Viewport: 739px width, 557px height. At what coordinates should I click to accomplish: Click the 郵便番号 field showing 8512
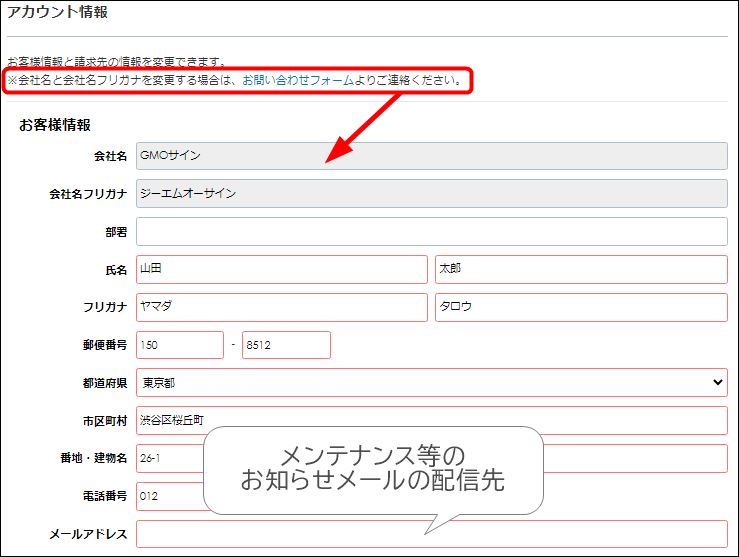point(285,345)
